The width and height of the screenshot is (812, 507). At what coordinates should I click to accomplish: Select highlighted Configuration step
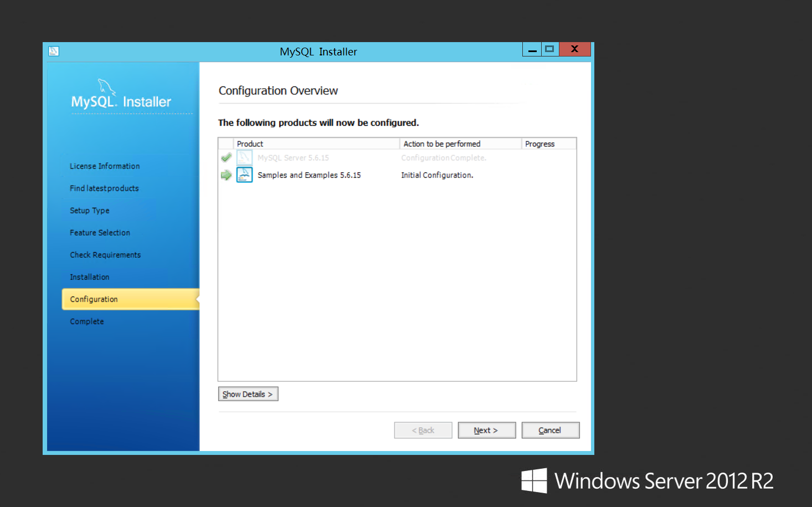point(131,299)
